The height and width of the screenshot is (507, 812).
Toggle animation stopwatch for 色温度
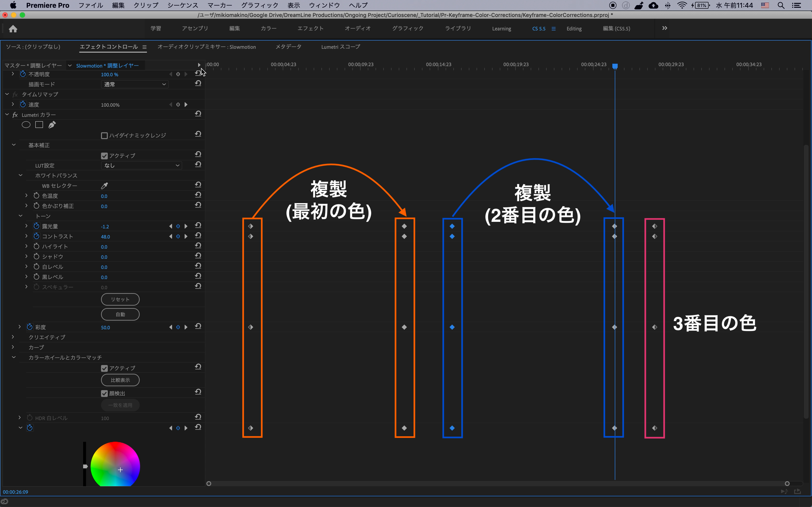click(x=36, y=196)
